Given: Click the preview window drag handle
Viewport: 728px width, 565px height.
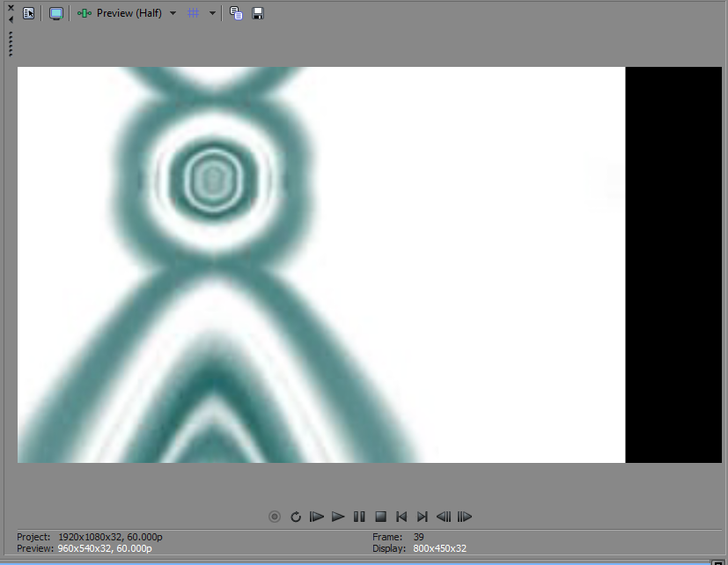Looking at the screenshot, I should click(11, 44).
